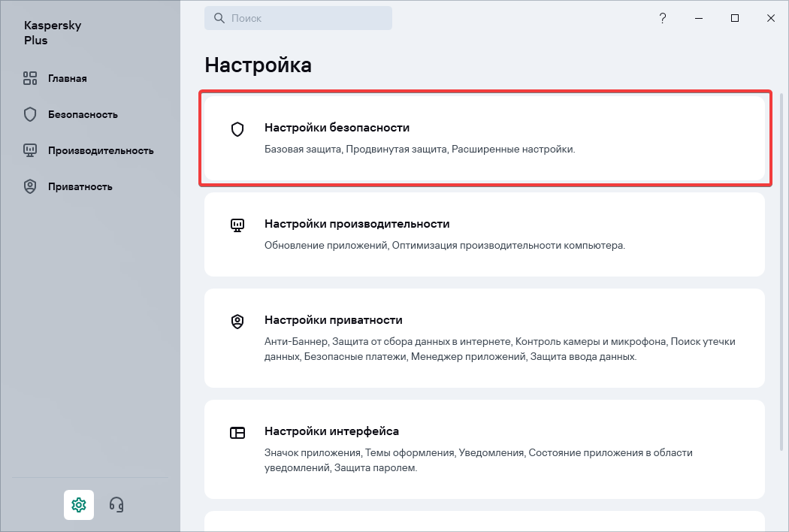The image size is (789, 532).
Task: Open support via the headset icon
Action: (116, 504)
